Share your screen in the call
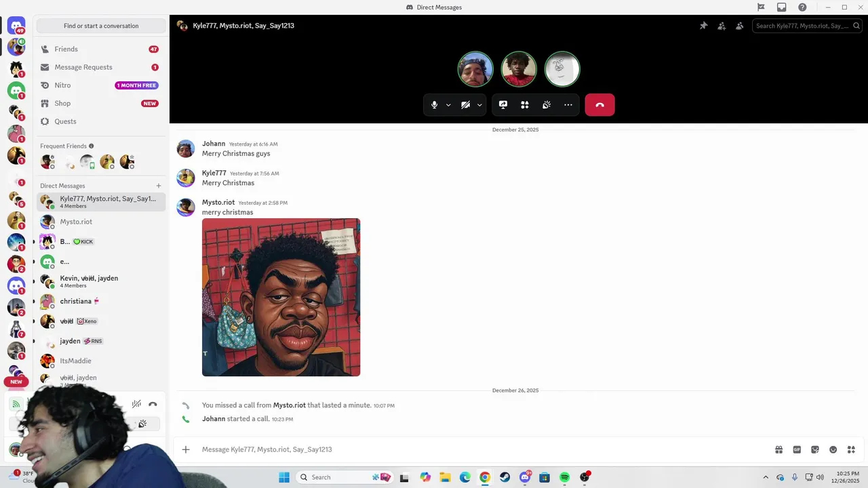 (503, 105)
